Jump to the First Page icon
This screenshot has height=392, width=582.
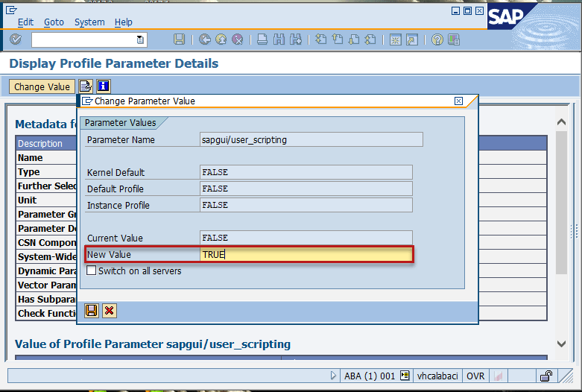[x=320, y=39]
